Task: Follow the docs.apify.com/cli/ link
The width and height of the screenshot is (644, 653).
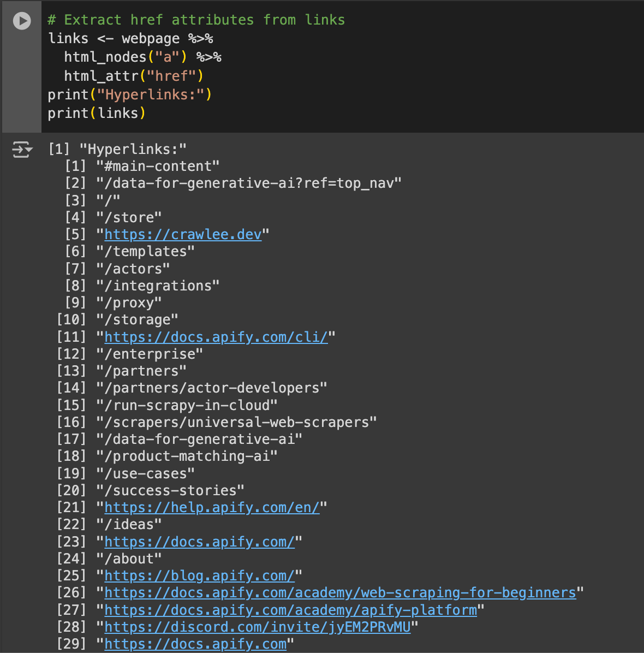Action: point(216,337)
